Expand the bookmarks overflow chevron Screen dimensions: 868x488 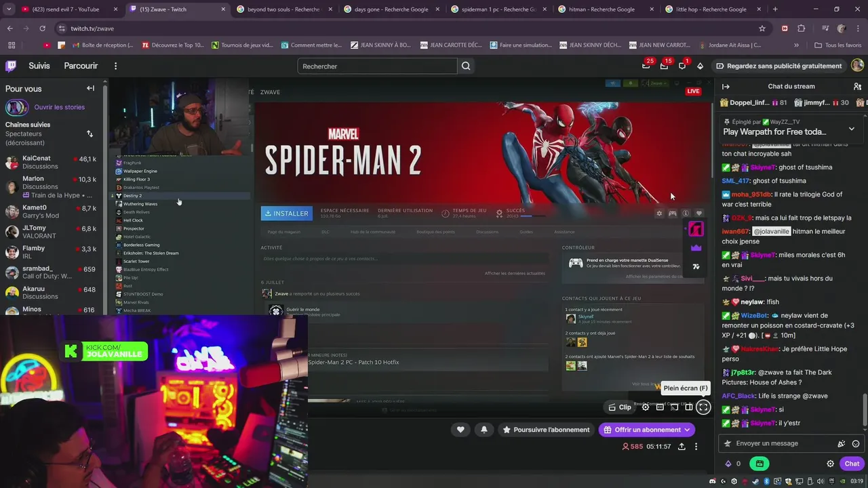pos(797,45)
